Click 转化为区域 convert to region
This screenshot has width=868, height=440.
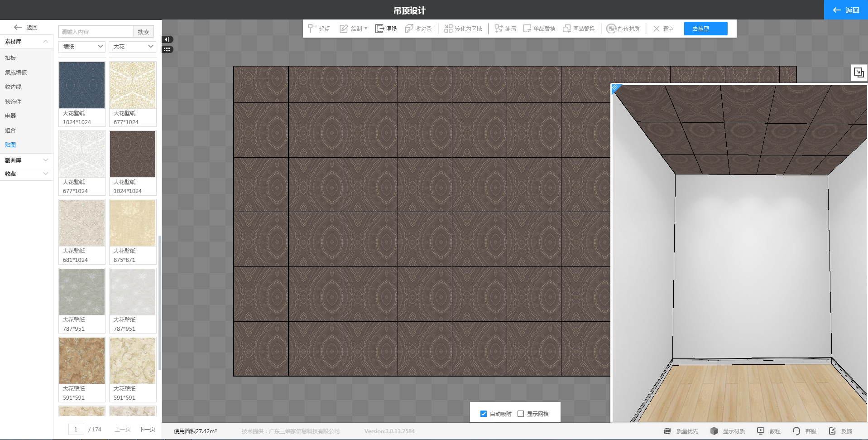click(x=463, y=29)
